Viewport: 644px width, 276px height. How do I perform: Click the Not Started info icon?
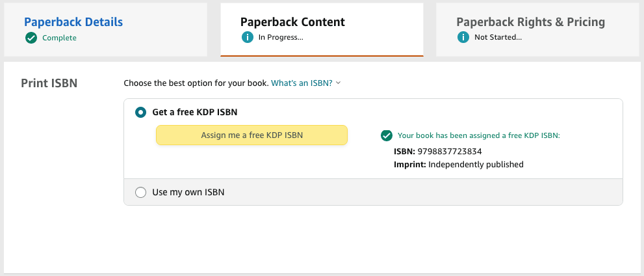click(463, 38)
